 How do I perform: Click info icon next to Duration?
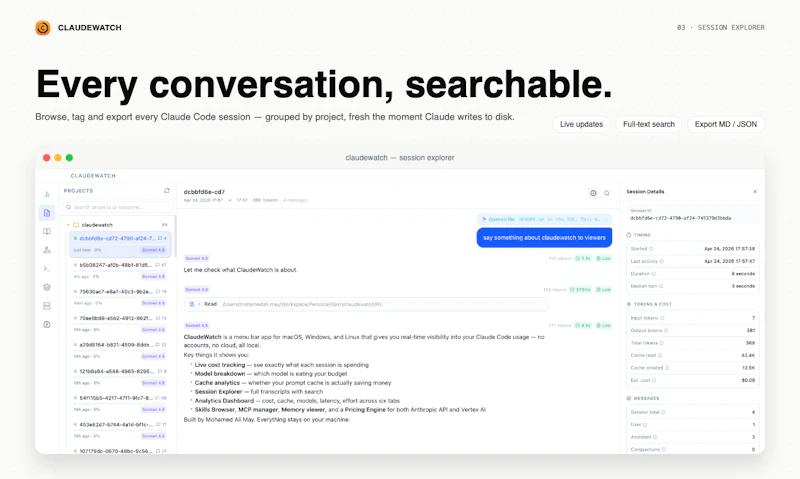[x=654, y=274]
